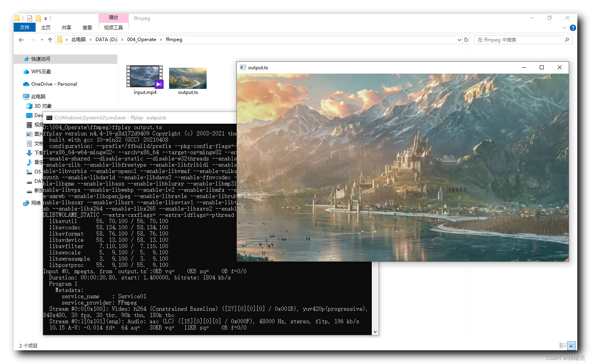591x364 pixels.
Task: Refresh the ffmpeg folder view
Action: (466, 40)
